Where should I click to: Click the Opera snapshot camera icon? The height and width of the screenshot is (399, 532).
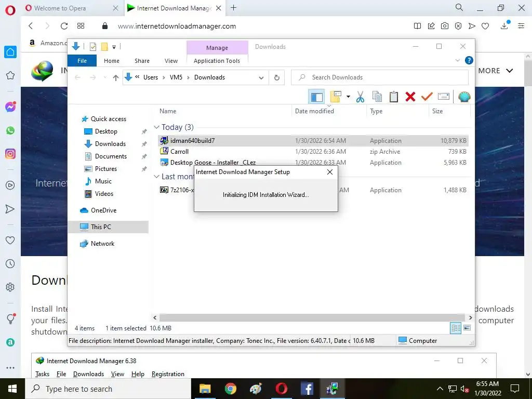(x=445, y=26)
